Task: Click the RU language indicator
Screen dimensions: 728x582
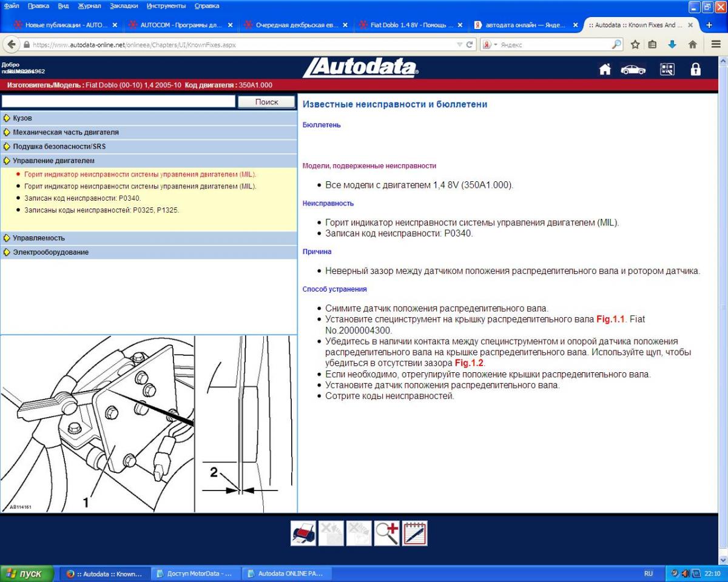Action: (649, 573)
